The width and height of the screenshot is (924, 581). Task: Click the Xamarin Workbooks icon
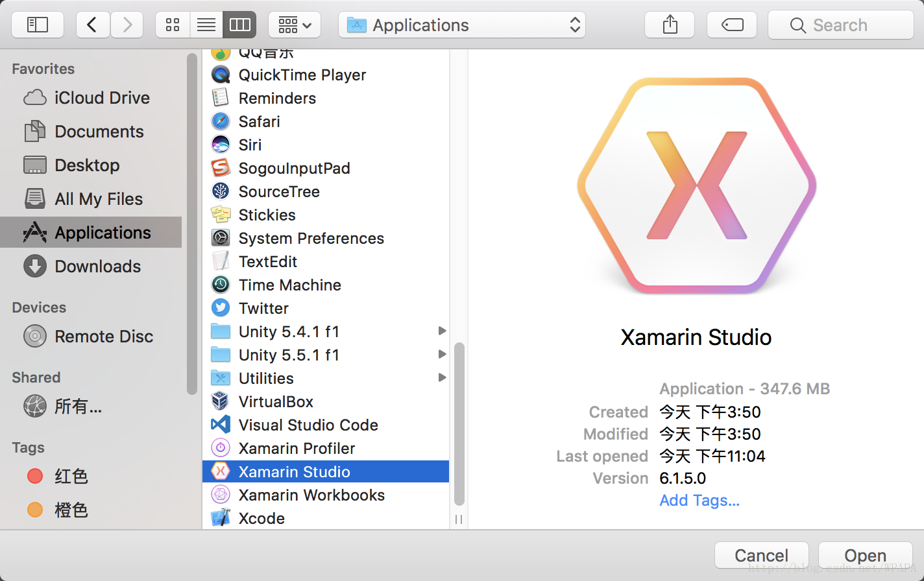[221, 495]
